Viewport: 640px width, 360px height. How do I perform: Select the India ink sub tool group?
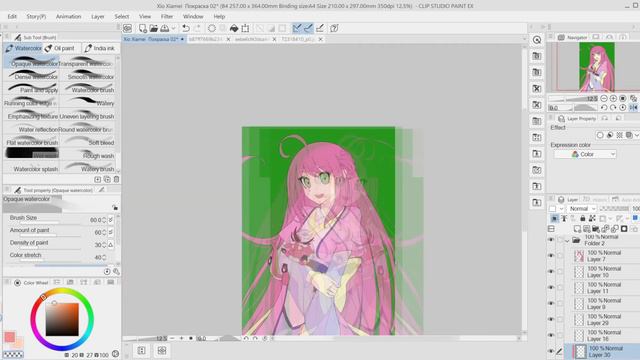tap(100, 48)
